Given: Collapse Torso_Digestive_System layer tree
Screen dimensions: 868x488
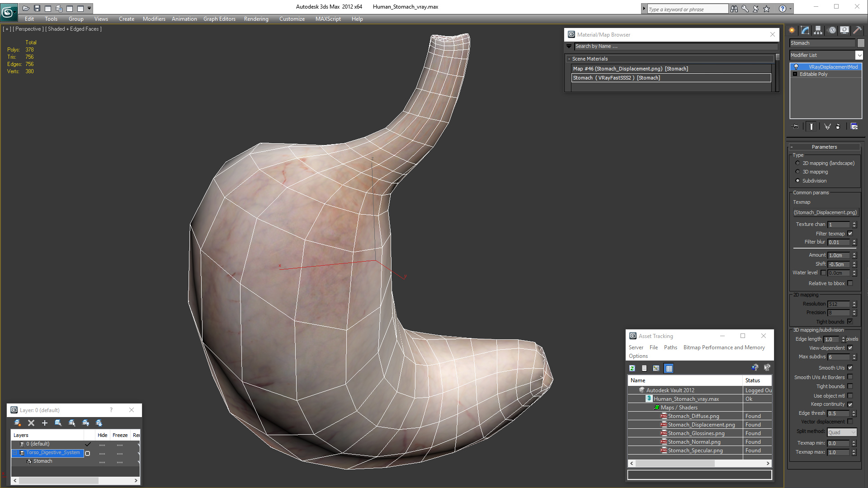Looking at the screenshot, I should (x=14, y=453).
